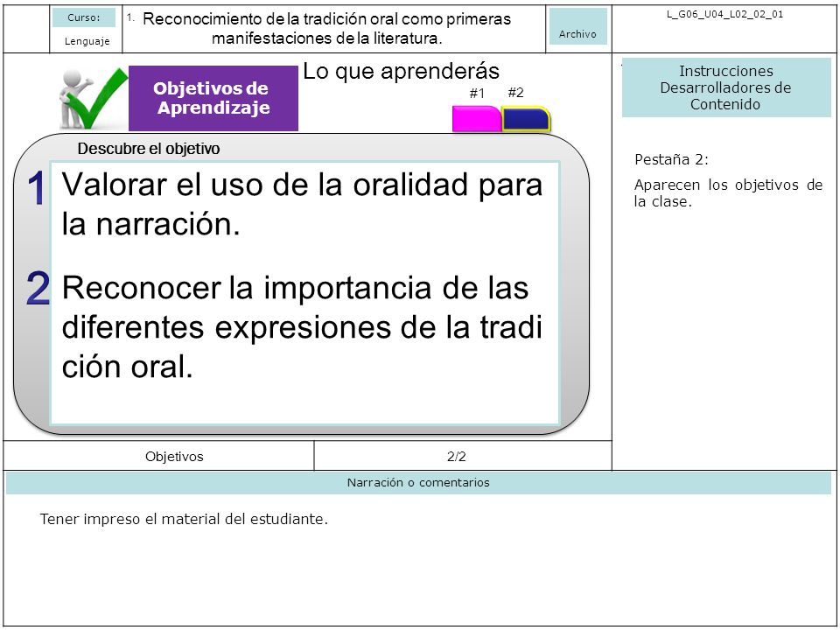Click objective number 1 numeral

(x=36, y=189)
